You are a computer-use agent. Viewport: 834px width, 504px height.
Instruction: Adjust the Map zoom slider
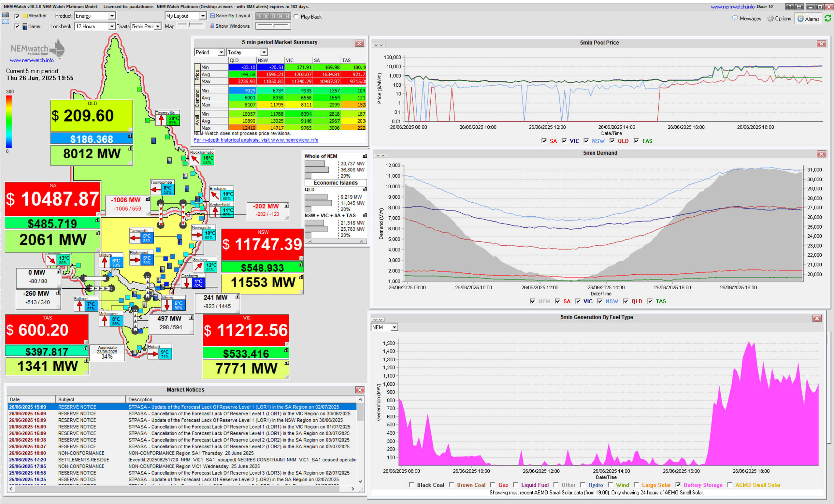(x=190, y=25)
